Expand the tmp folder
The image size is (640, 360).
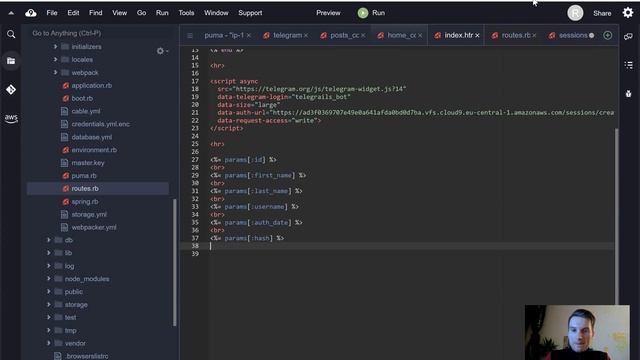pos(49,330)
